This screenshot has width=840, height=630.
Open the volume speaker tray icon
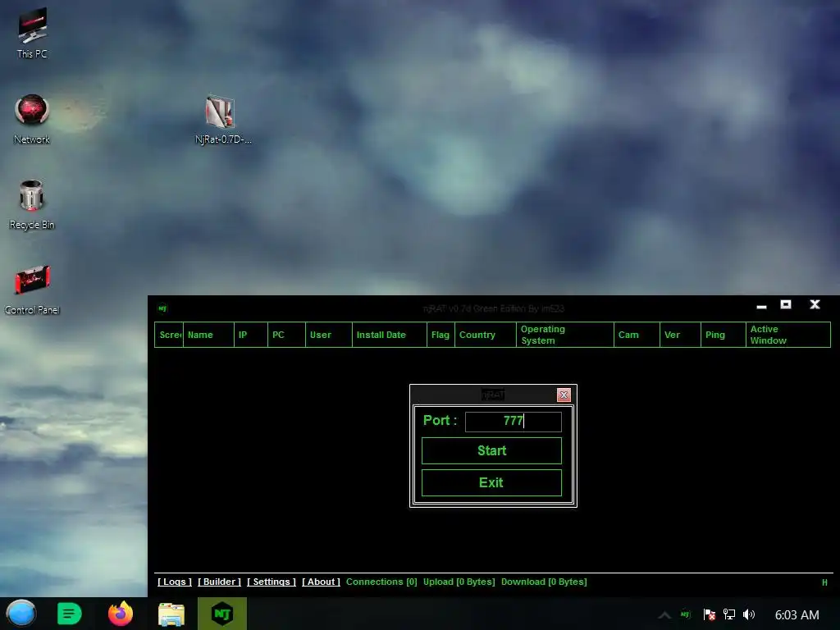click(749, 614)
